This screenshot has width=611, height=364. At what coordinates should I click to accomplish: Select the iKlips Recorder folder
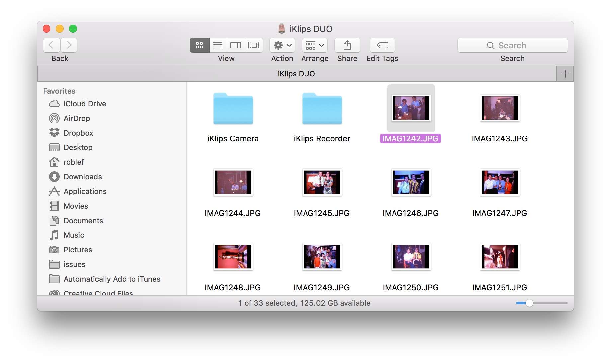(322, 109)
